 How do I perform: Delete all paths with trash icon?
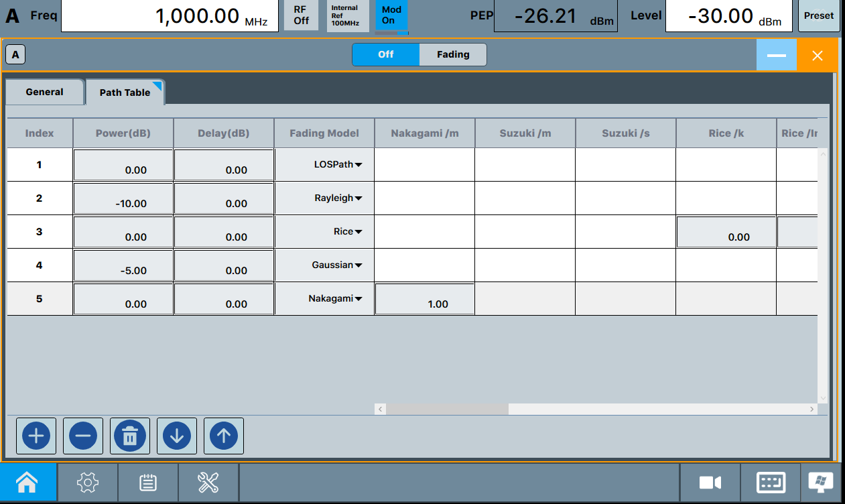pyautogui.click(x=130, y=436)
